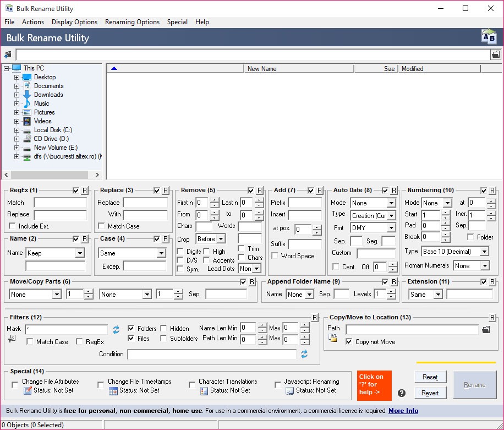Toggle the Include Ext. checkbox
Screen dimensions: 504x430
[x=12, y=226]
